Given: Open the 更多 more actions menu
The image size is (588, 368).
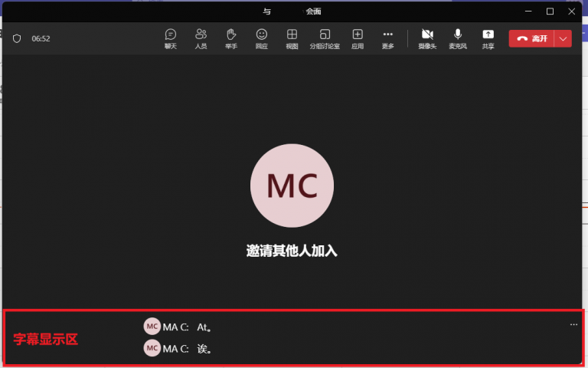Looking at the screenshot, I should (387, 38).
